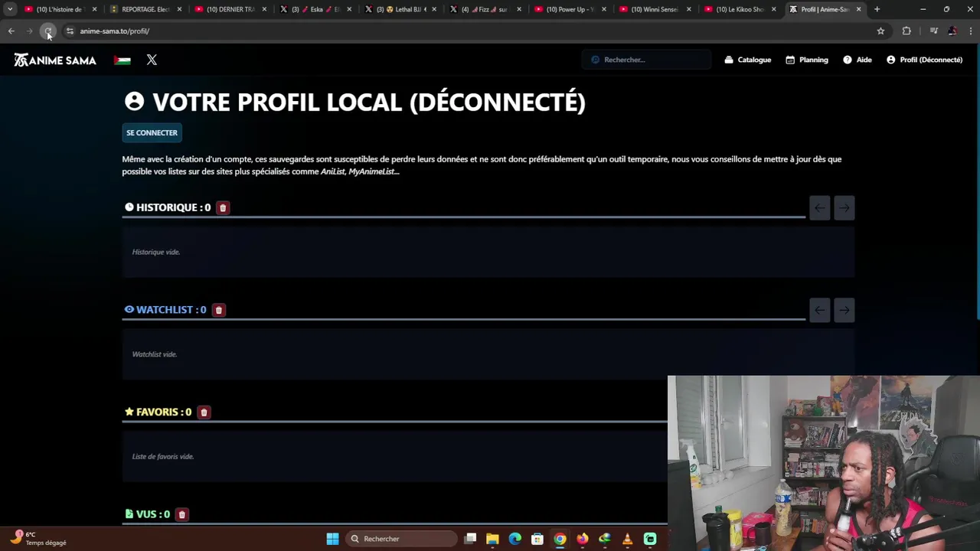Open File Explorer from the taskbar
The width and height of the screenshot is (980, 551).
tap(492, 539)
